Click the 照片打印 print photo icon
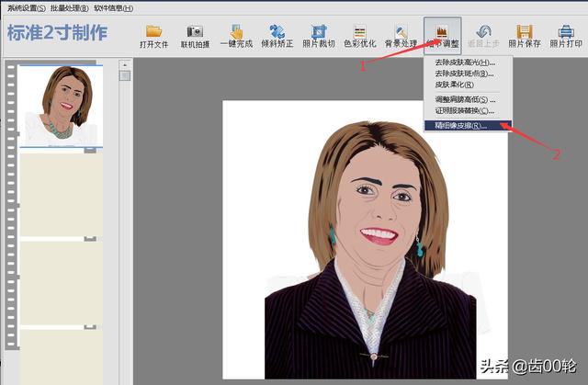588x385 pixels. [566, 35]
